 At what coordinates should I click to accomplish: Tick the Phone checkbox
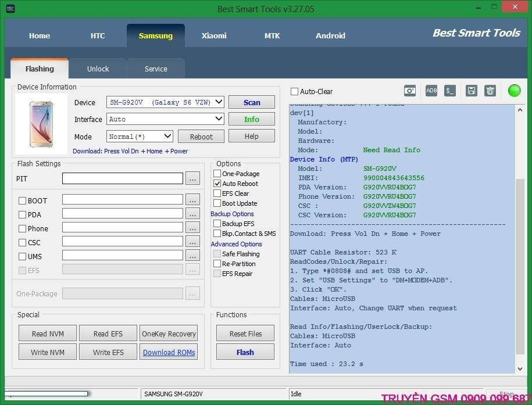click(23, 228)
